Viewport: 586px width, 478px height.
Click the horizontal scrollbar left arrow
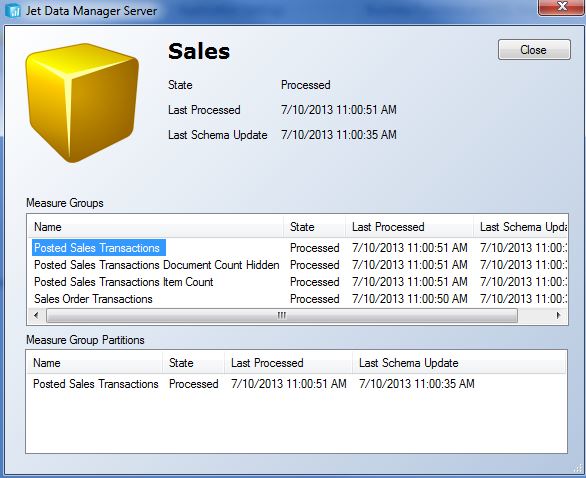36,315
